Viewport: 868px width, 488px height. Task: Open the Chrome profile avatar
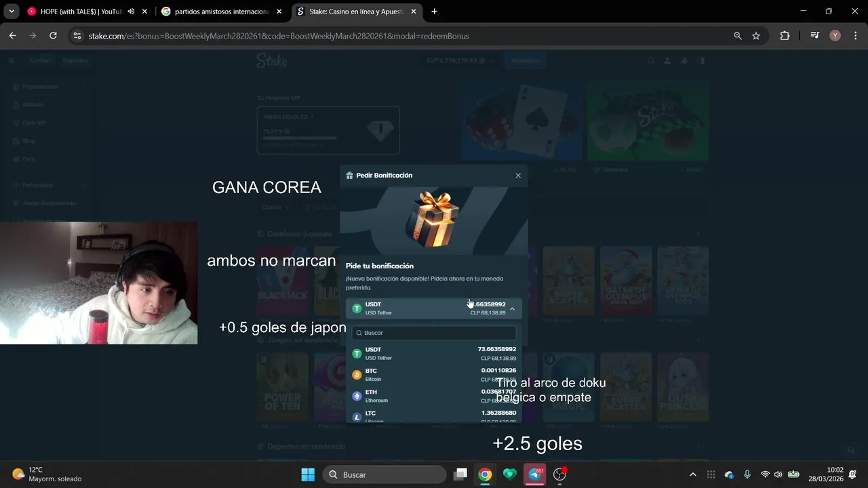[835, 36]
